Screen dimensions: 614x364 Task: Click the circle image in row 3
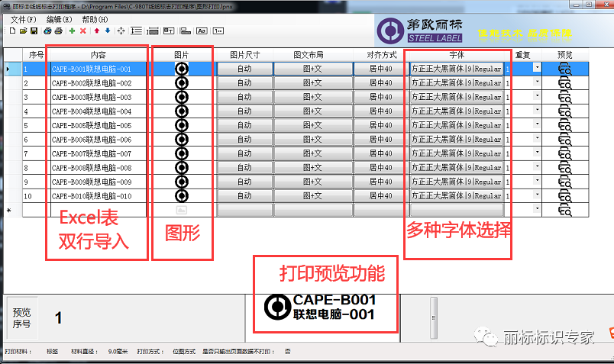tap(182, 98)
